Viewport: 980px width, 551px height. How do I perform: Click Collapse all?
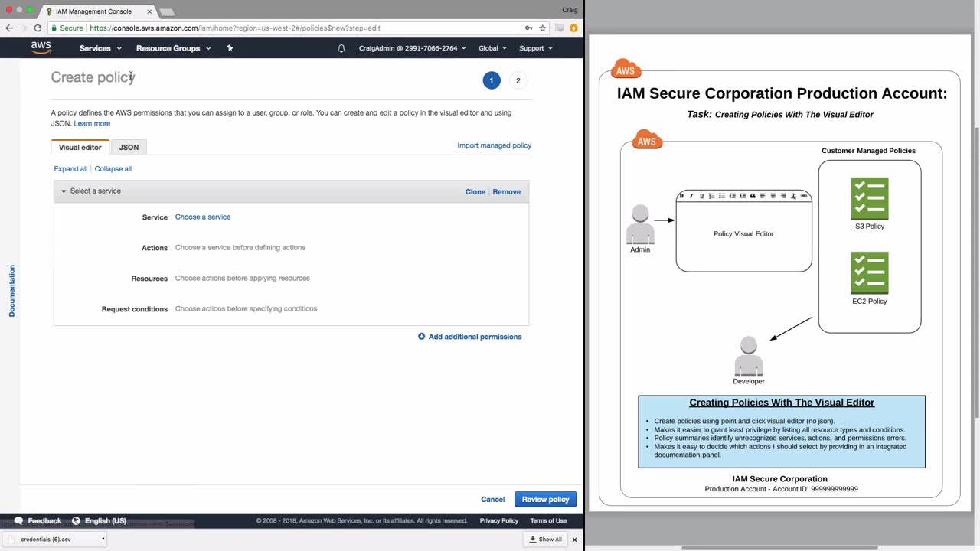[113, 169]
